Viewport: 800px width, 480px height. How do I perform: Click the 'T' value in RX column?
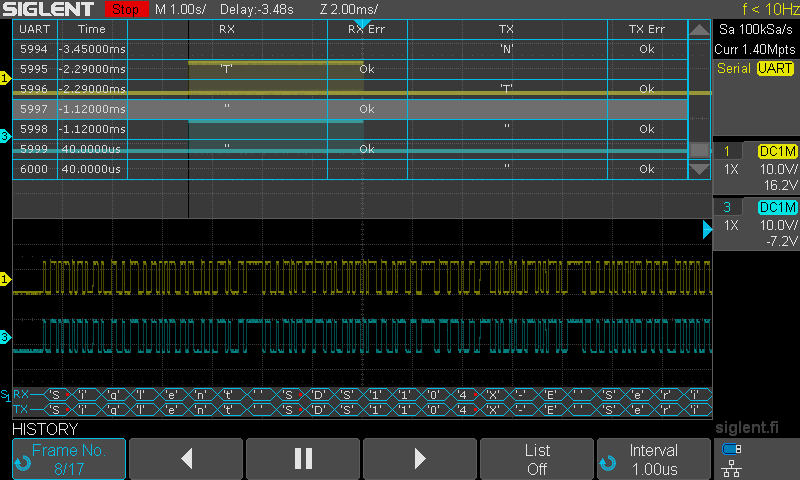tap(227, 69)
